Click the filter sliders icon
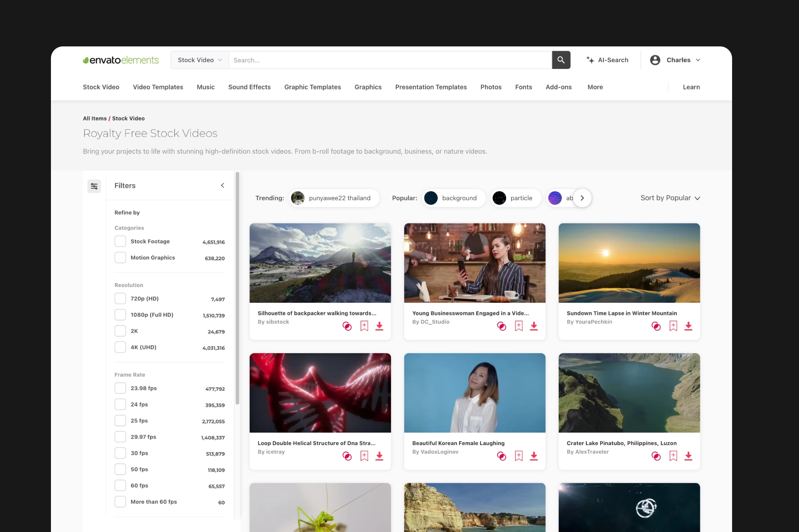 (94, 186)
